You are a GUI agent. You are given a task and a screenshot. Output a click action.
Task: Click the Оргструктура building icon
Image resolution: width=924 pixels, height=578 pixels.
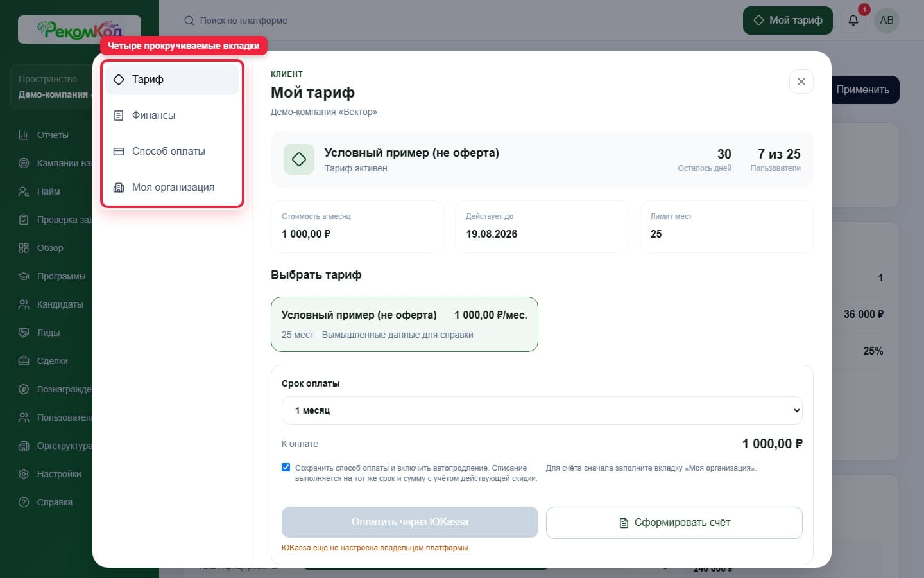[24, 446]
